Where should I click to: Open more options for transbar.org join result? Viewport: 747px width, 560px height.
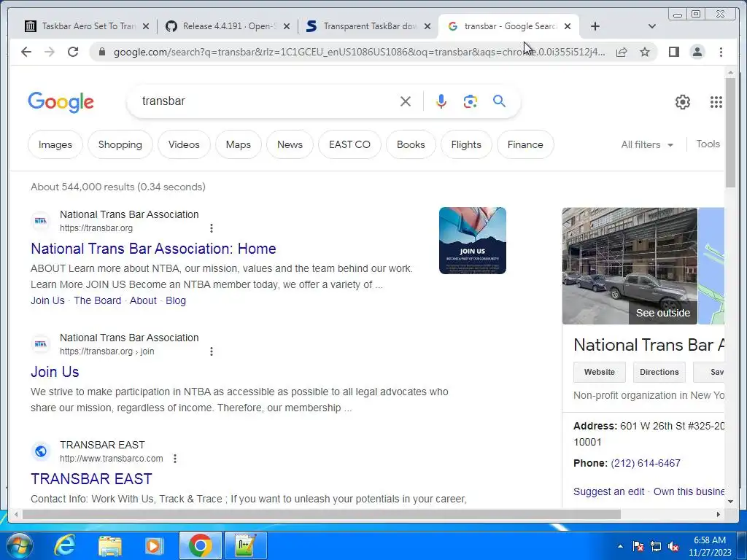(212, 351)
